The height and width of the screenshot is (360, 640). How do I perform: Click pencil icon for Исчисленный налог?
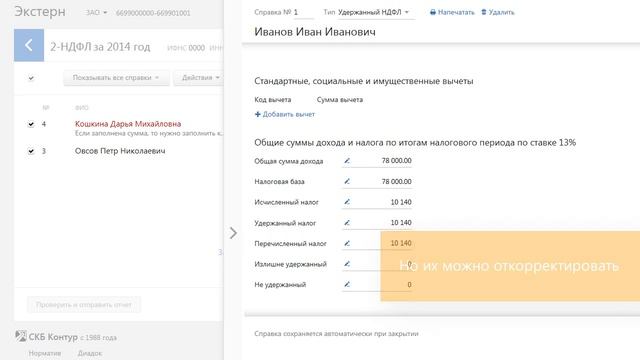click(347, 202)
